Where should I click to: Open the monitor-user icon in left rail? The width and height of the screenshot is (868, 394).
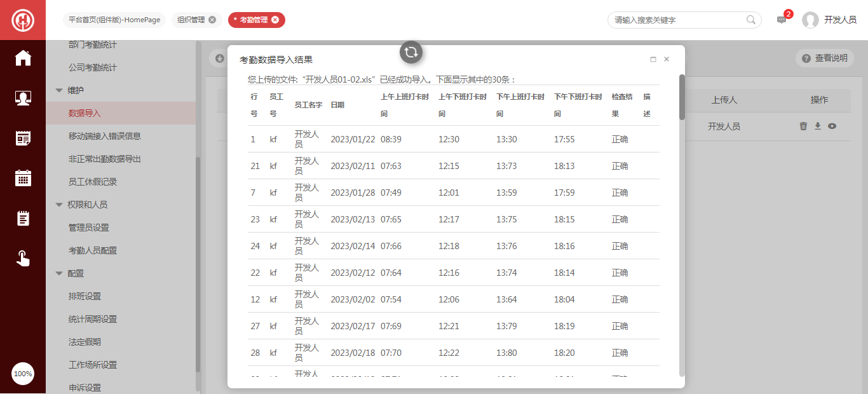click(x=23, y=98)
